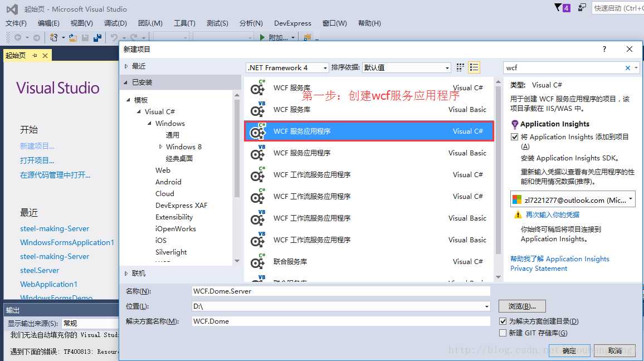The height and width of the screenshot is (361, 644).
Task: Open the 调试(D) menu
Action: coord(115,23)
